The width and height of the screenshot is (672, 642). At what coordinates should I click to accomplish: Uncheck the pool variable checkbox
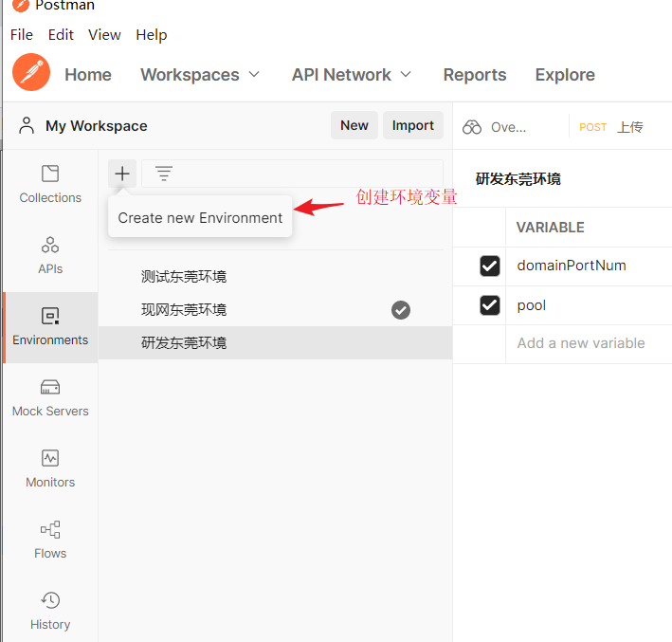pyautogui.click(x=490, y=305)
